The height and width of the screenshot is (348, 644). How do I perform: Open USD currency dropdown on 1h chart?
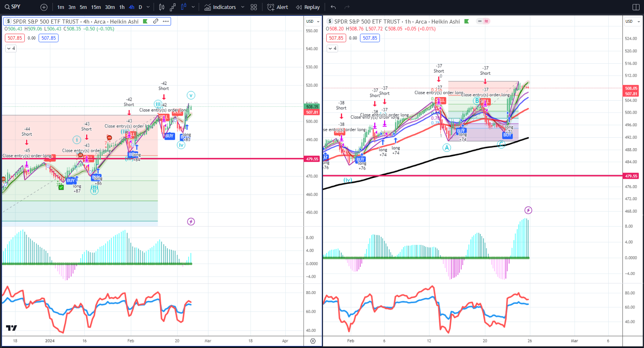pos(632,22)
